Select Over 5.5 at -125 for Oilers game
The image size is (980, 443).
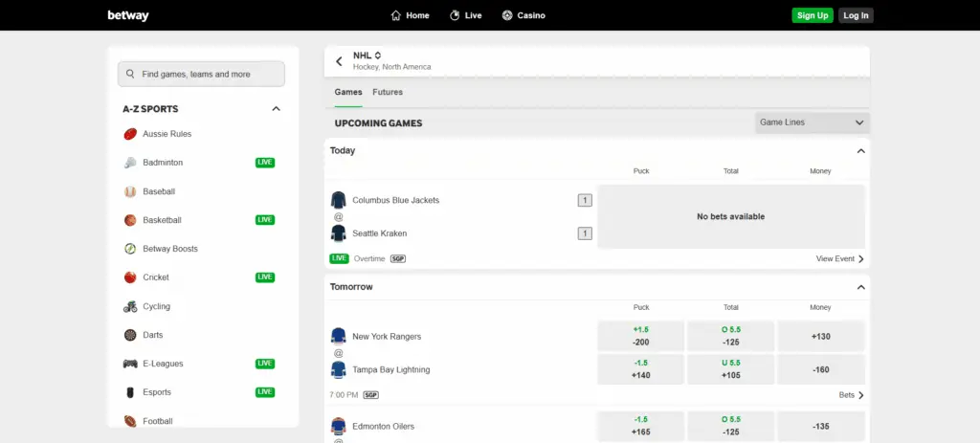tap(730, 426)
